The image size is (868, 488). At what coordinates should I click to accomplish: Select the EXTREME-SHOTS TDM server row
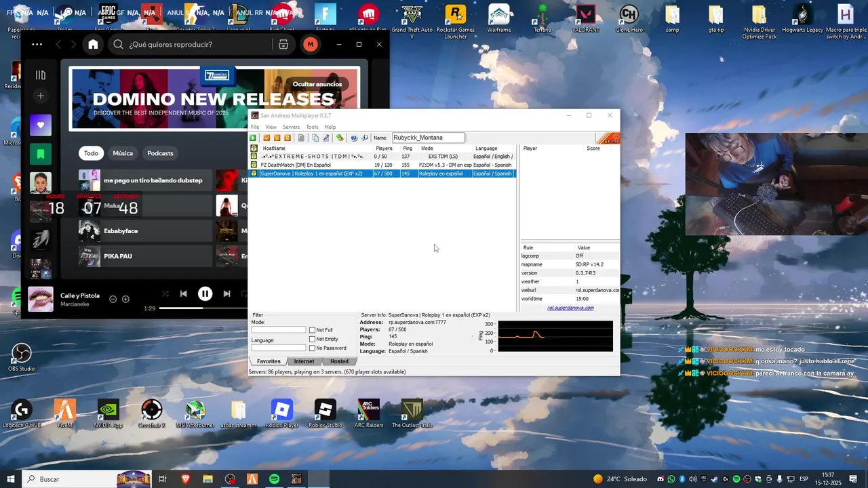(x=382, y=157)
